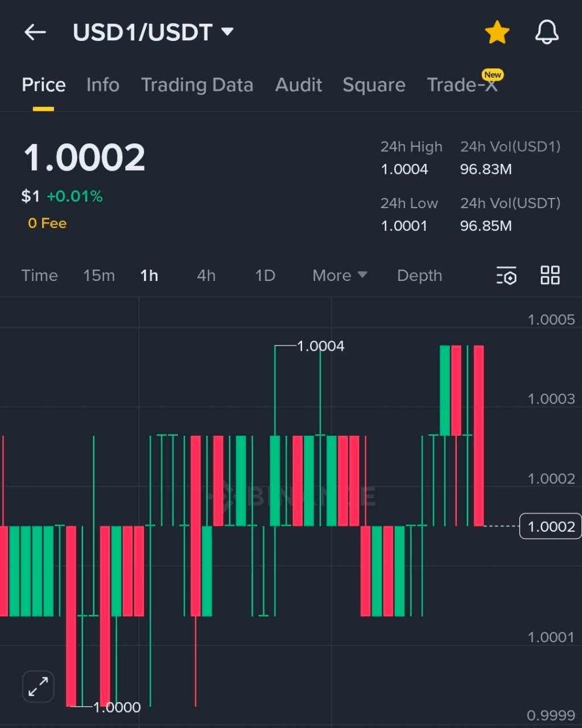
Task: Tap the current price 1.0002 axis marker
Action: [551, 527]
